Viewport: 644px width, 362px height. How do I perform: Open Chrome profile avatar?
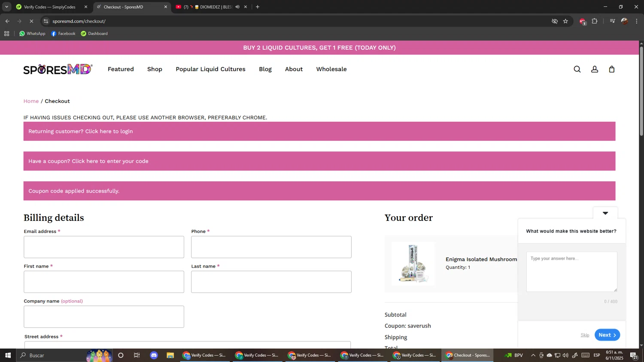624,21
